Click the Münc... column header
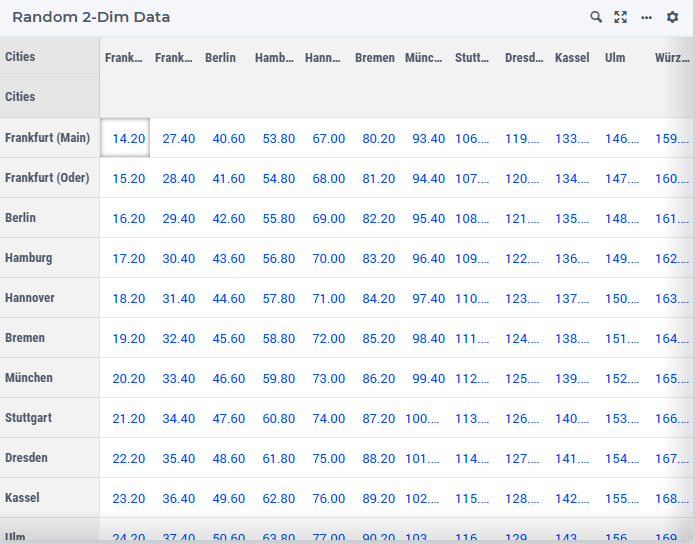 423,58
